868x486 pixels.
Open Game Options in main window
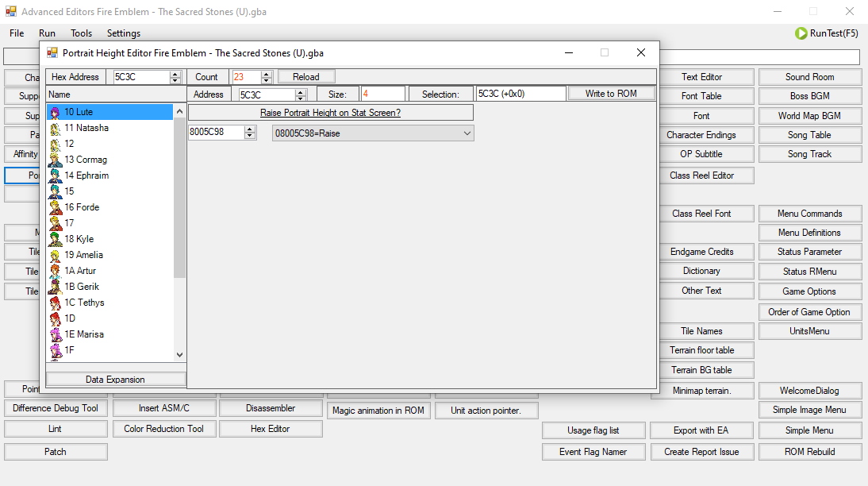tap(810, 291)
